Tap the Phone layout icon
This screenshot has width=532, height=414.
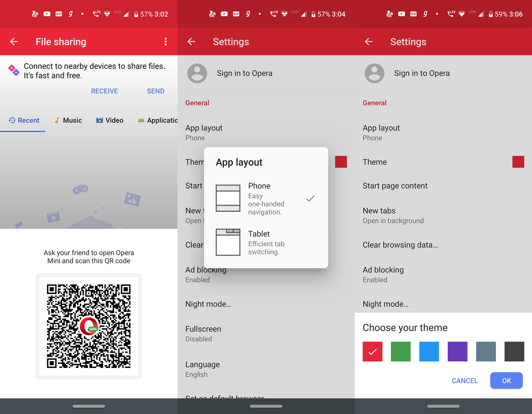tap(228, 198)
